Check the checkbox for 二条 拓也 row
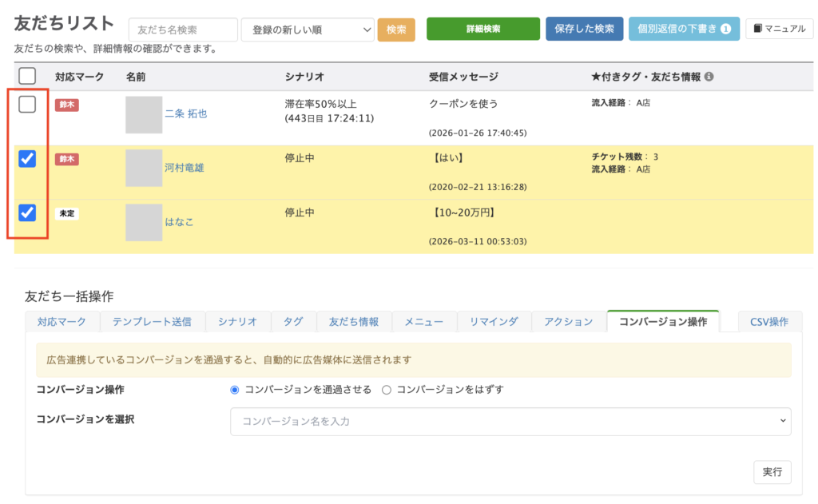This screenshot has width=818, height=504. (27, 105)
